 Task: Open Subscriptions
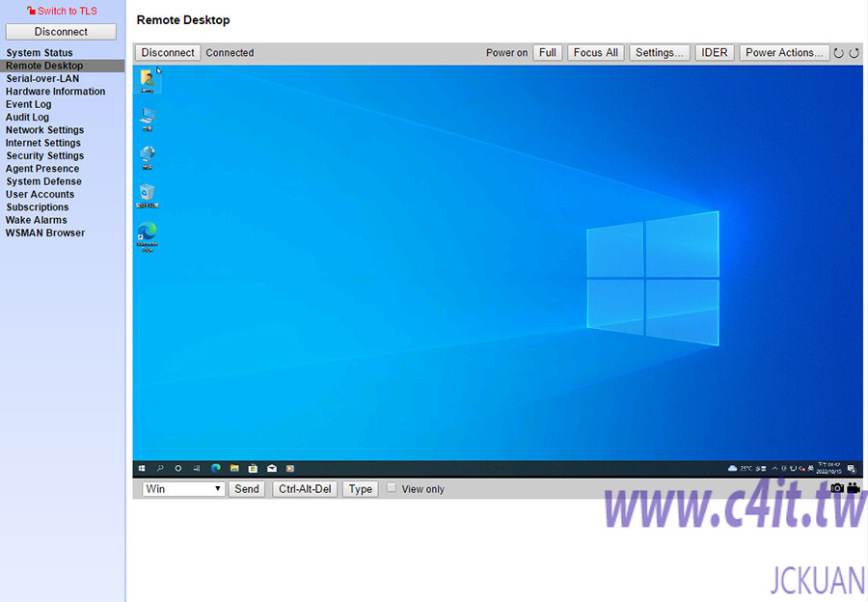pyautogui.click(x=38, y=207)
